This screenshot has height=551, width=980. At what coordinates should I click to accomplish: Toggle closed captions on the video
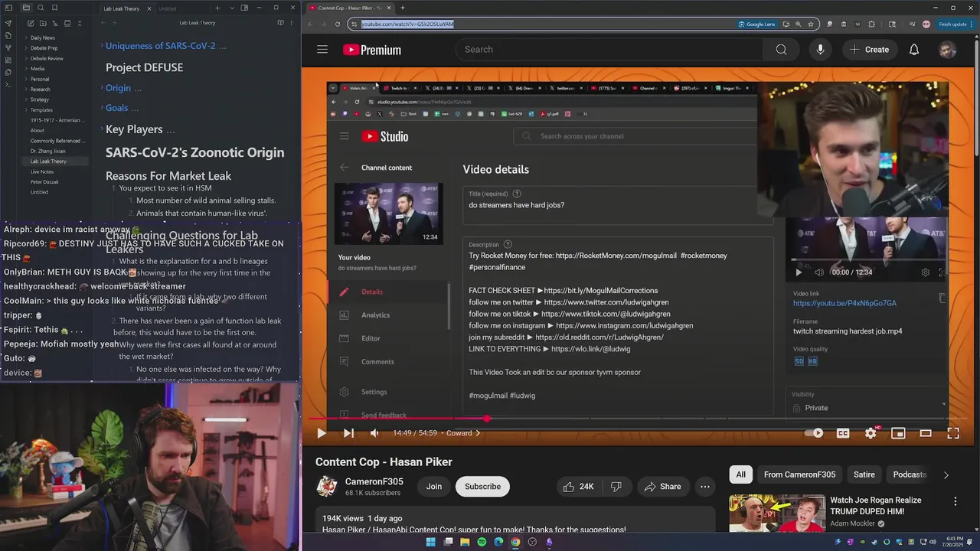pos(843,433)
